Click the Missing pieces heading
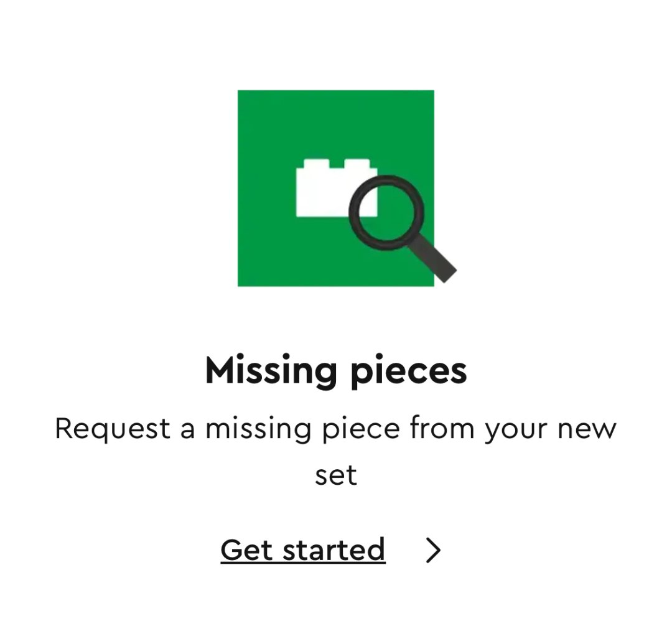 click(x=336, y=371)
